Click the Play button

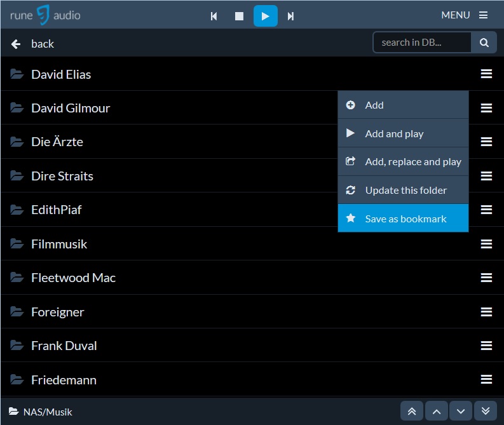tap(266, 16)
